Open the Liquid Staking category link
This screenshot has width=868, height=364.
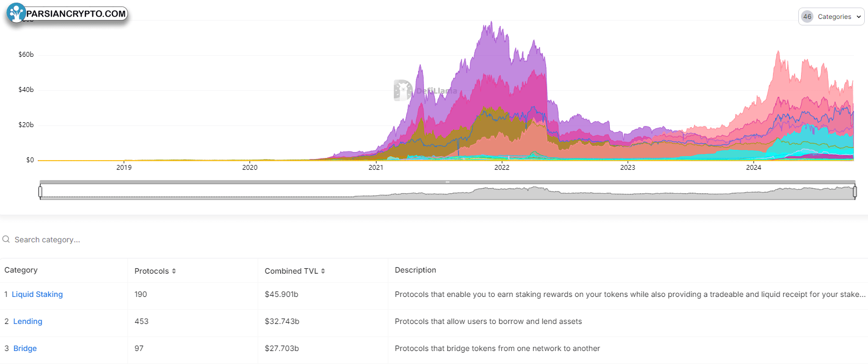[x=37, y=294]
